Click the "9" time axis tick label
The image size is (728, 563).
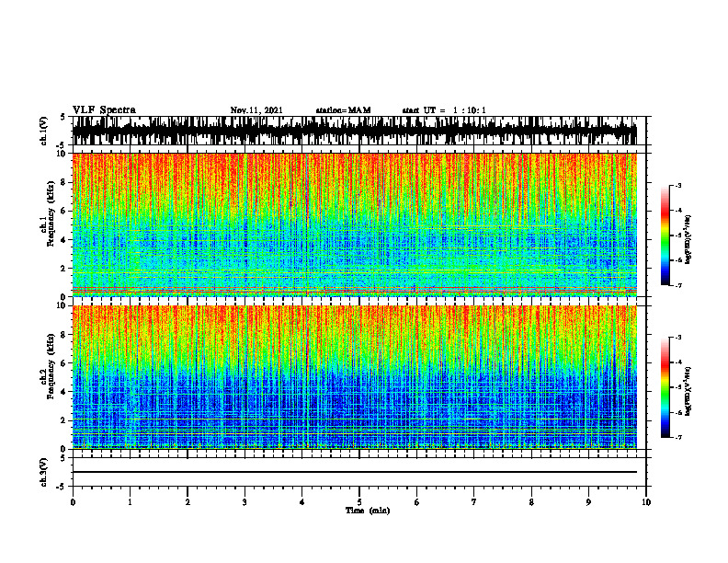click(588, 502)
